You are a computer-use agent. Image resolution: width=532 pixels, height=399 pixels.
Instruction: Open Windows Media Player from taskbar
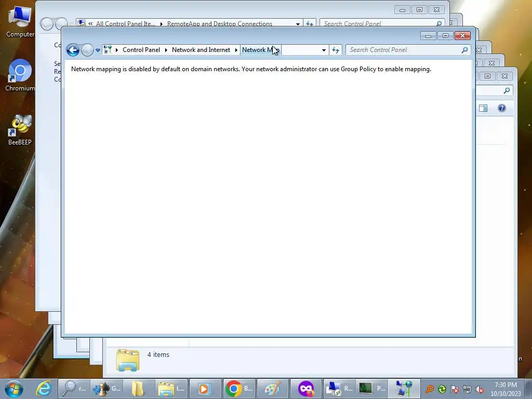pos(205,389)
